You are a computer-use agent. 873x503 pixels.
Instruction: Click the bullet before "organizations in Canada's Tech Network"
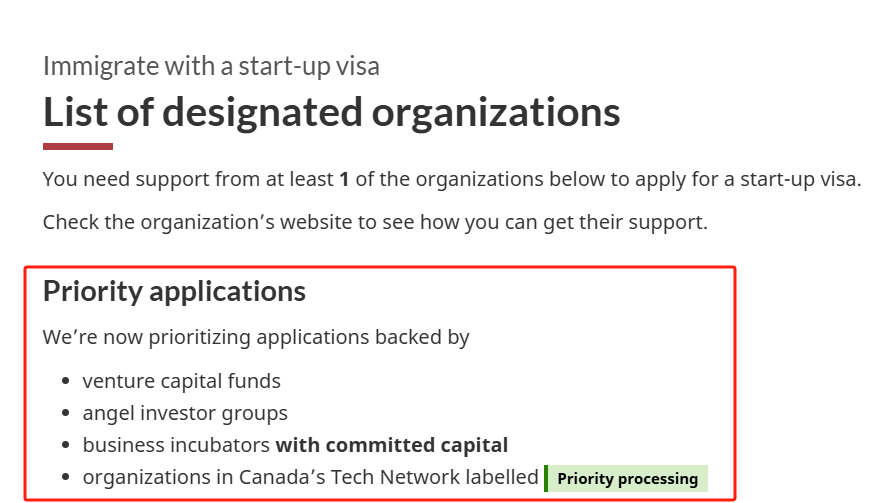click(x=66, y=478)
